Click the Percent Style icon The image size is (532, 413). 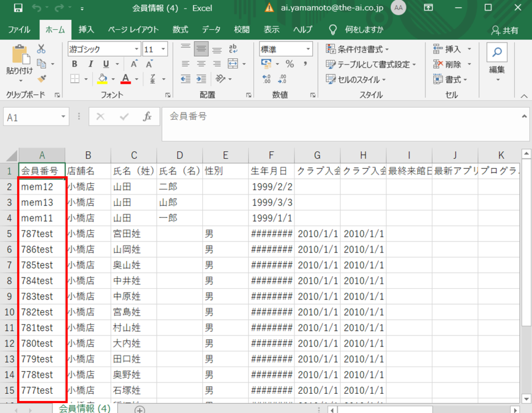point(289,64)
